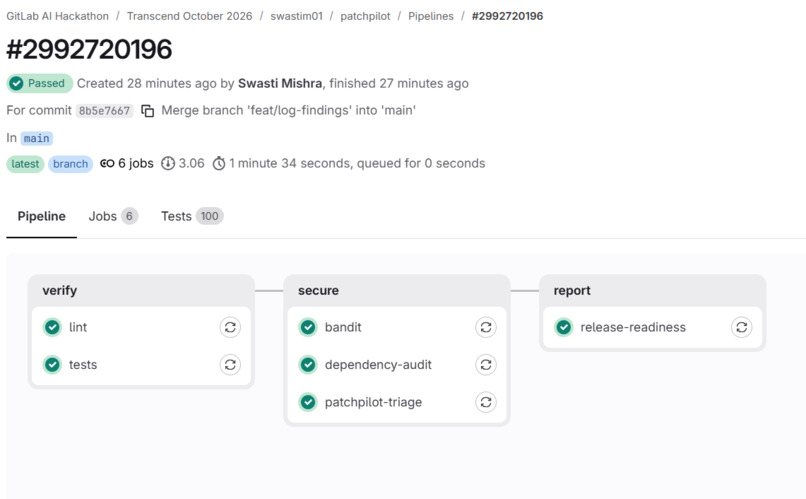Screen dimensions: 806x499
Task: Open Swasti Mishra's profile link
Action: pyautogui.click(x=280, y=83)
